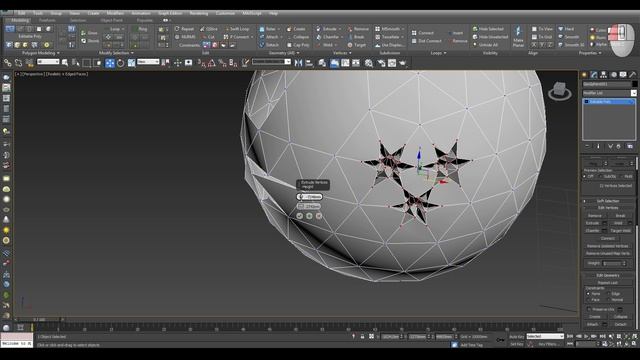Select the Select and Rotate tool
The width and height of the screenshot is (640, 360).
pos(120,63)
